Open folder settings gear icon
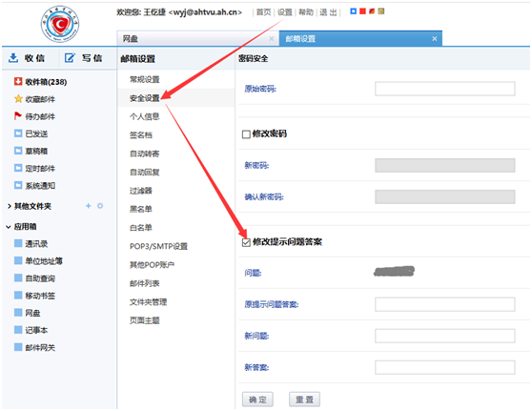 click(x=100, y=206)
